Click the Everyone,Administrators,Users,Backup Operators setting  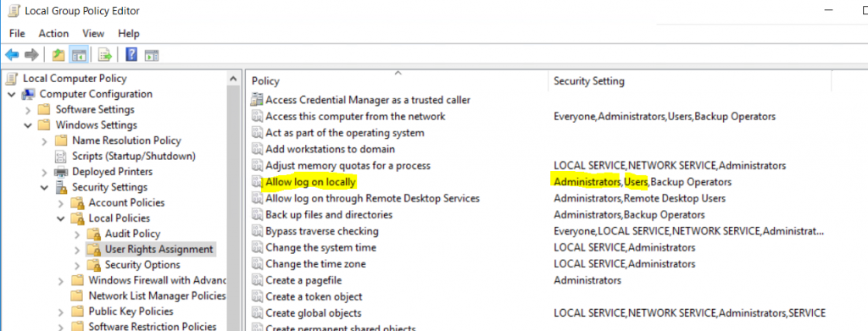tap(665, 117)
